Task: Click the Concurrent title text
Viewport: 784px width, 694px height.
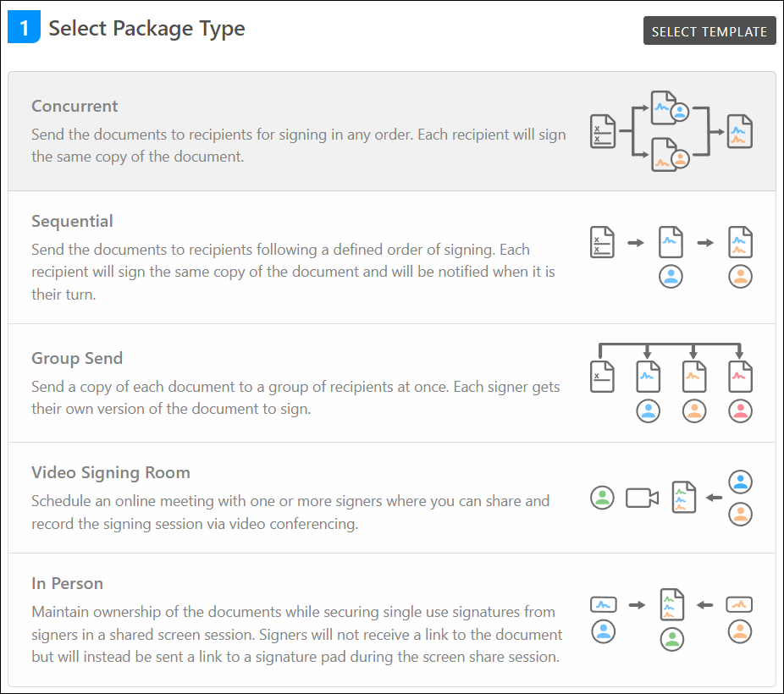Action: pyautogui.click(x=75, y=107)
